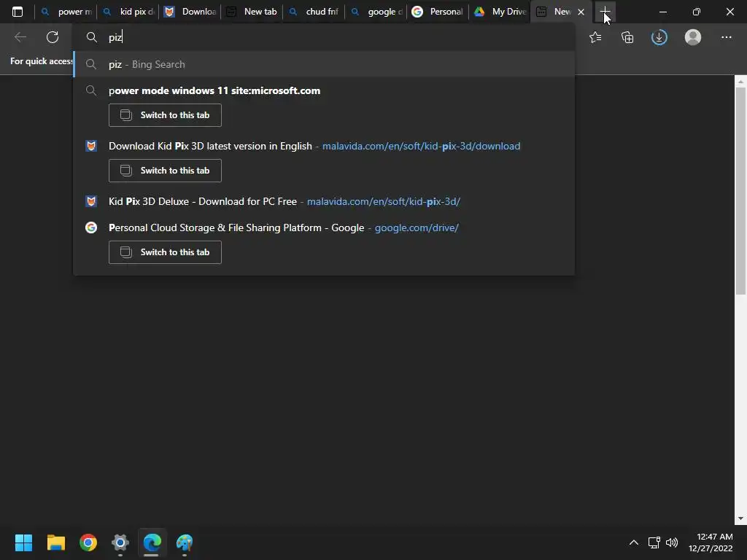Click the scrollbar down arrow
Image resolution: width=747 pixels, height=560 pixels.
(740, 518)
